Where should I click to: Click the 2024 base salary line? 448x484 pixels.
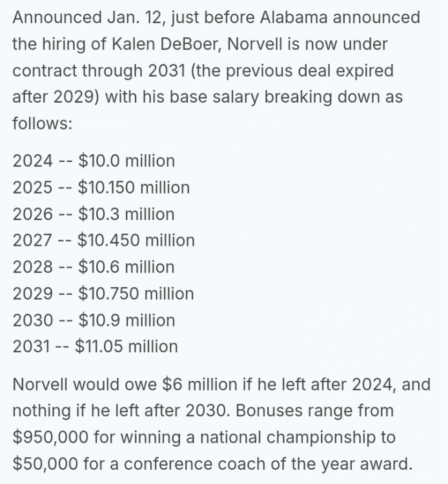coord(94,161)
